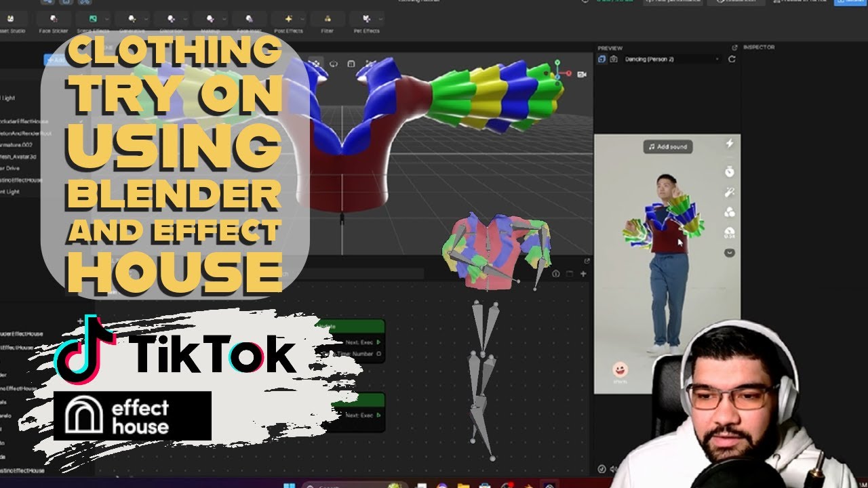Image resolution: width=868 pixels, height=488 pixels.
Task: Switch preview to camera input icon
Action: [614, 60]
